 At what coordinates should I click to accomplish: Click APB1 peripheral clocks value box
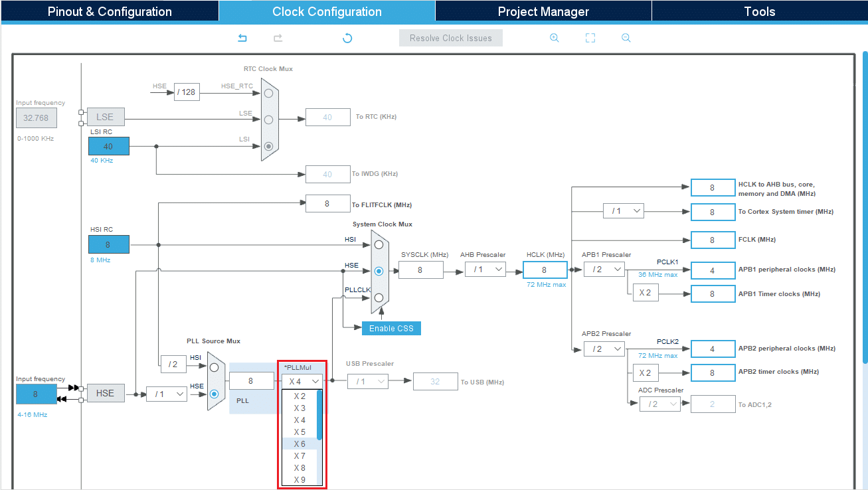(713, 270)
